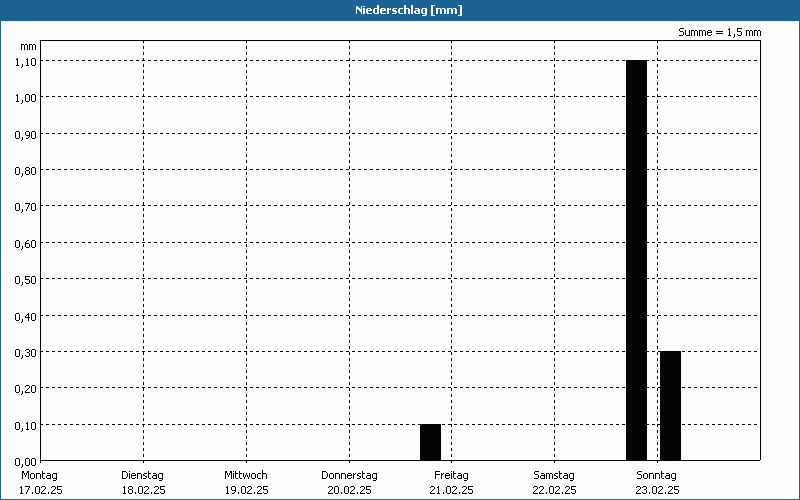The height and width of the screenshot is (500, 800).
Task: Click the Sonntag axis label
Action: 657,475
